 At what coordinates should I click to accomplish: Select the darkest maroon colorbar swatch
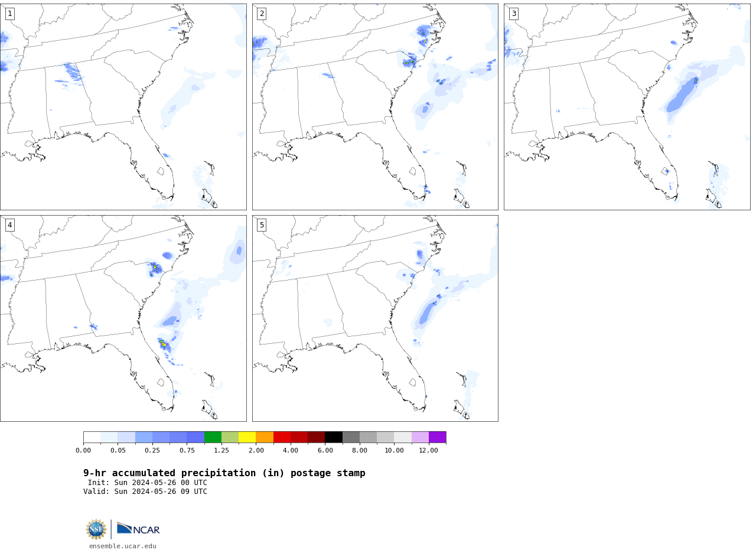[x=317, y=437]
